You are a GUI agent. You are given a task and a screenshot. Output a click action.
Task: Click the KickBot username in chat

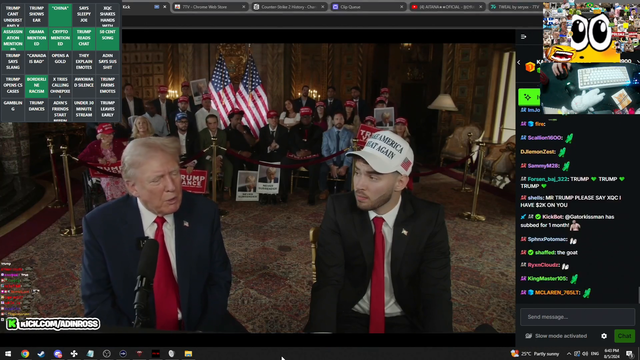click(552, 217)
